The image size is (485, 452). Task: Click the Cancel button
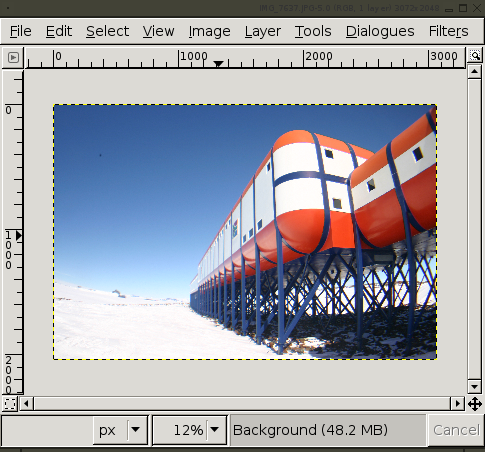tap(456, 430)
